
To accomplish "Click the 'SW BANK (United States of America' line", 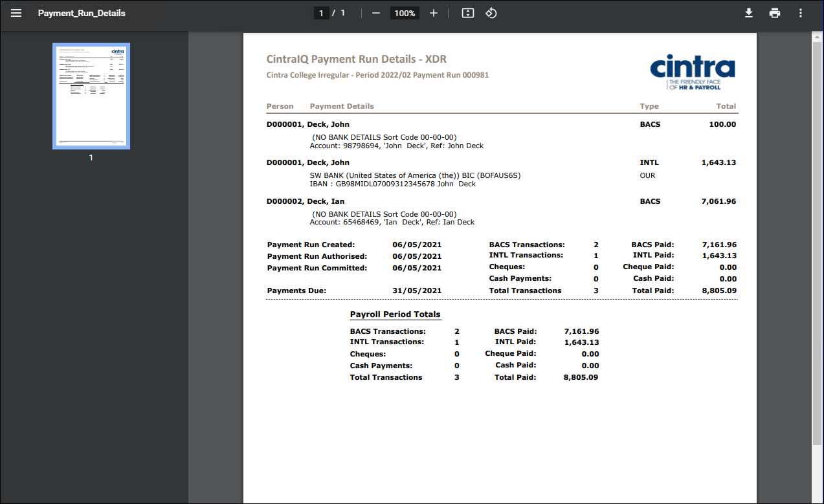I will [x=415, y=175].
